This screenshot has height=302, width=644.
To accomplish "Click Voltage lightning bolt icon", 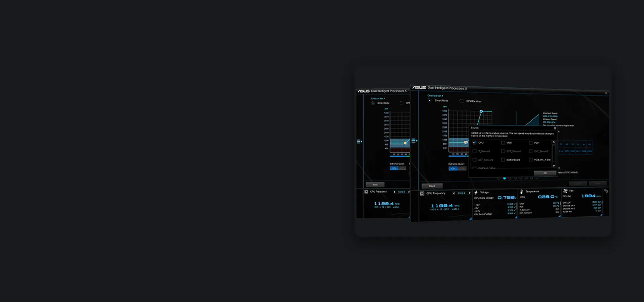I will tap(476, 193).
